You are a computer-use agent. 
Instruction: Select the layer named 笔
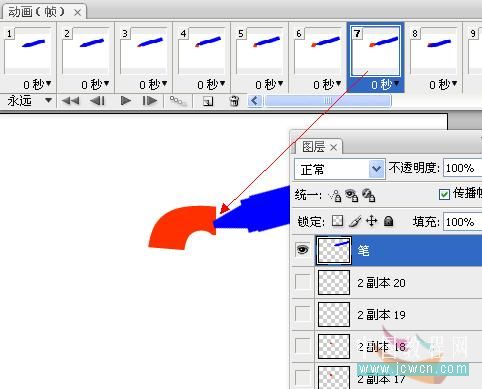coord(363,250)
